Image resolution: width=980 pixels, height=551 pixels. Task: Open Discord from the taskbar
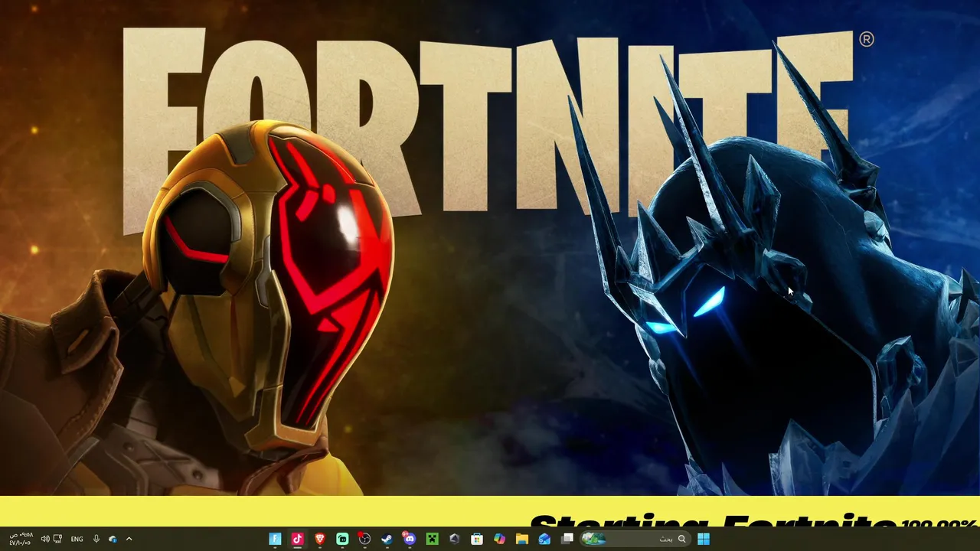[x=410, y=539]
